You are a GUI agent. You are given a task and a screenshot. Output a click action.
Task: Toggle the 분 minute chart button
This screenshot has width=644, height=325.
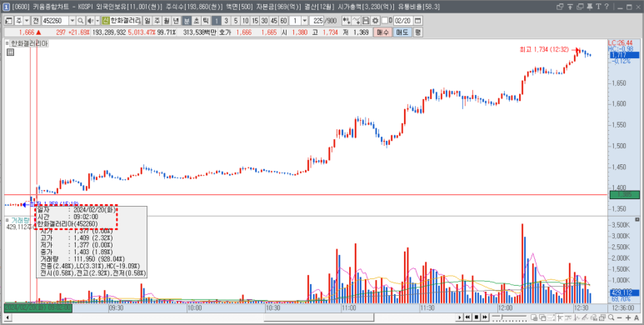pos(187,21)
